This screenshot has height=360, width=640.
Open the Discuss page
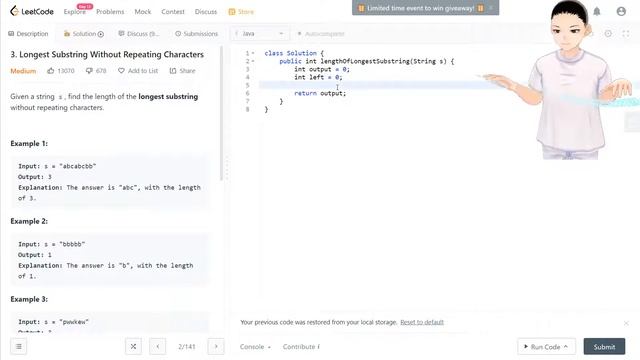pyautogui.click(x=206, y=12)
